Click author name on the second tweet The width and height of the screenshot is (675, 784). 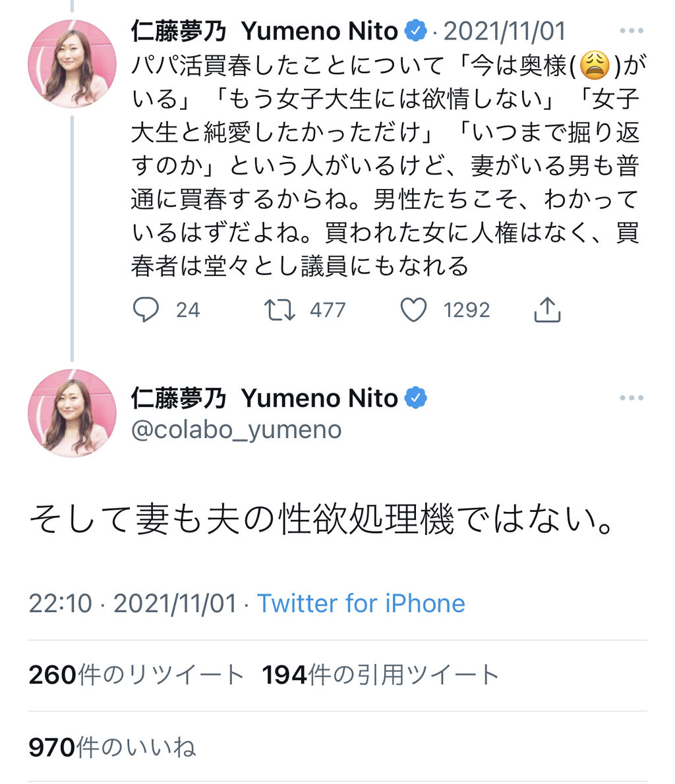pos(264,398)
